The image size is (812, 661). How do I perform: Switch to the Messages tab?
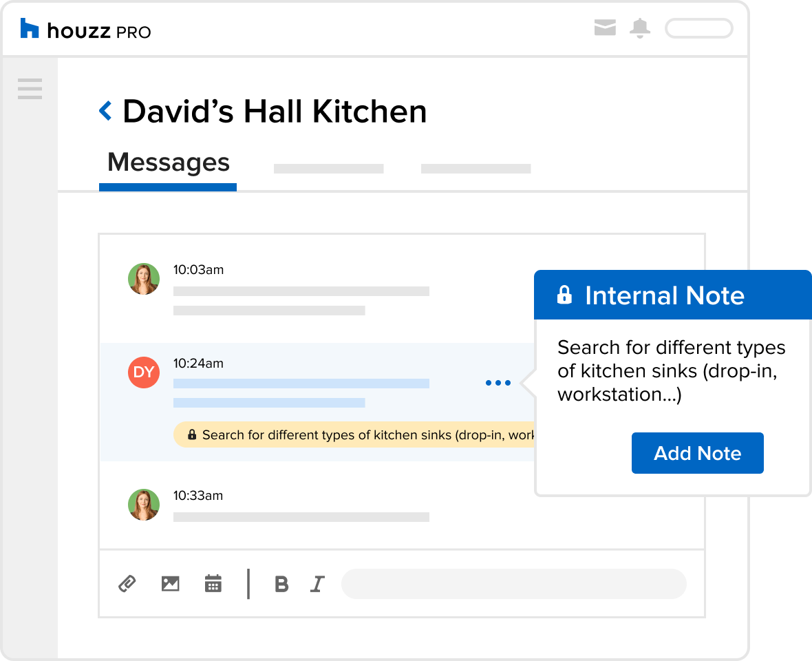pos(168,163)
